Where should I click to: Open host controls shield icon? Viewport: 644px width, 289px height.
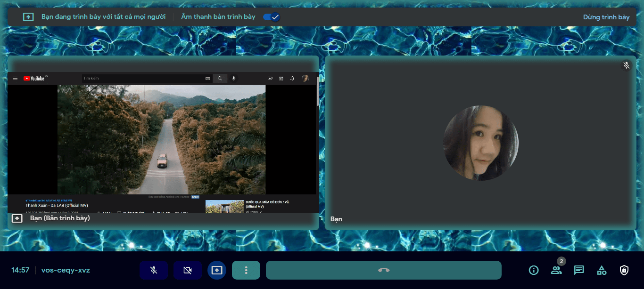pyautogui.click(x=624, y=270)
